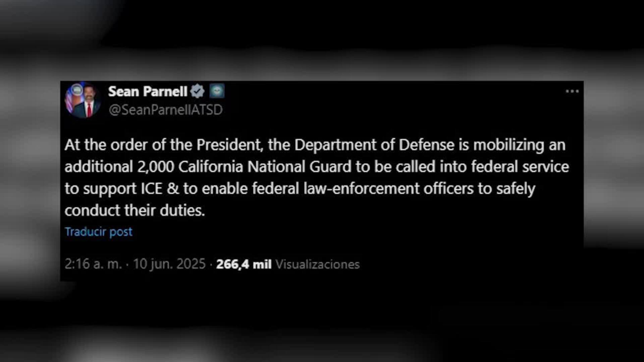Open the @SeanParnellATSD handle link
This screenshot has height=362, width=644.
165,110
